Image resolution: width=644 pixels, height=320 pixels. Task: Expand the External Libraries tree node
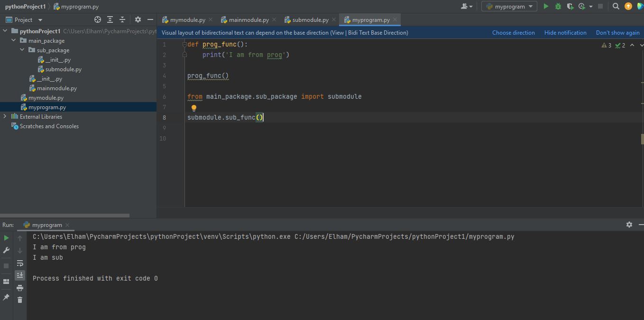coord(5,116)
